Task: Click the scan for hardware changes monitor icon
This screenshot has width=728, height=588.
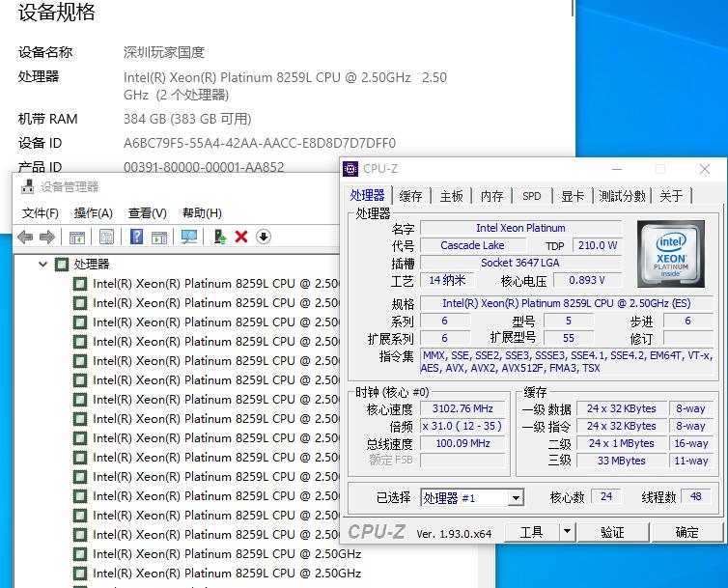Action: (x=189, y=238)
